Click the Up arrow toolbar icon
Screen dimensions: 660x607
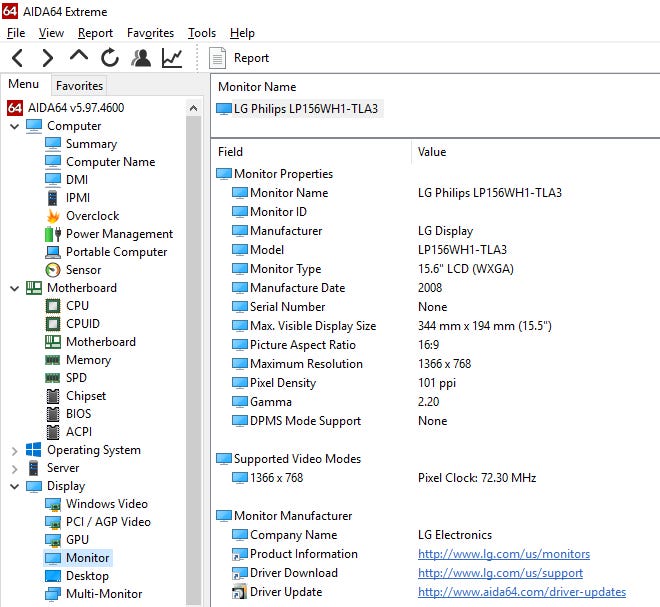point(79,58)
